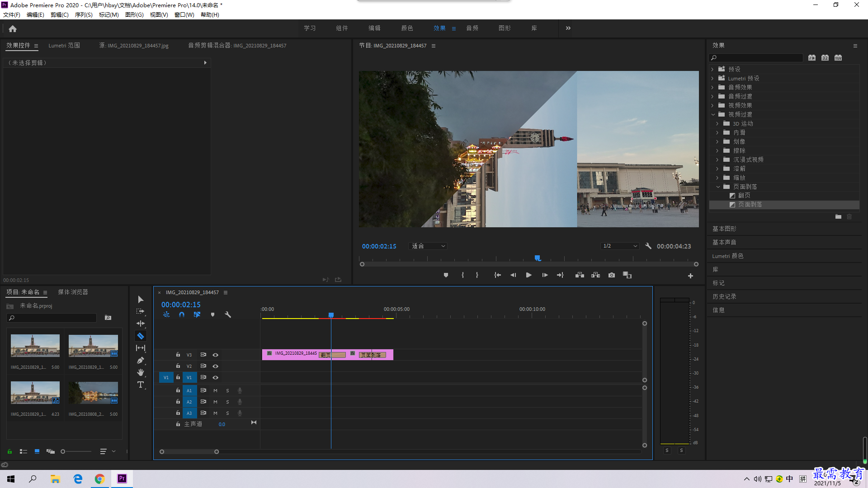868x488 pixels.
Task: Select the Selection tool arrow
Action: pos(141,300)
